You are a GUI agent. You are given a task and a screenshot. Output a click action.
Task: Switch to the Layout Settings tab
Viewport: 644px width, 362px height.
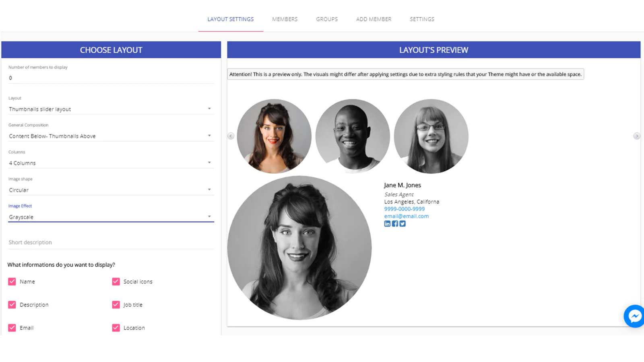pos(231,19)
